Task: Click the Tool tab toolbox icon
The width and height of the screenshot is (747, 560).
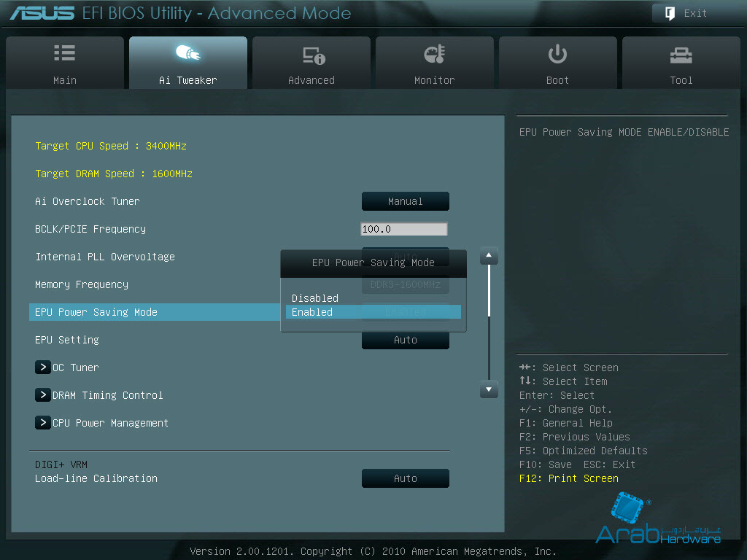Action: coord(681,55)
